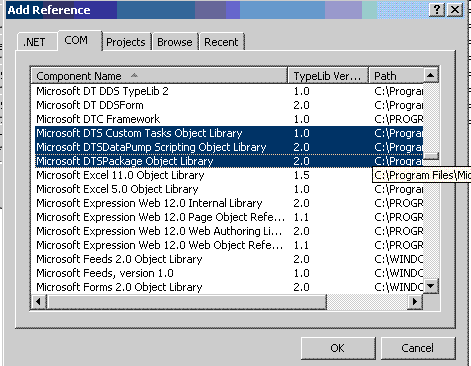Switch to the Recent tab
Screen dimensions: 471x366
click(222, 42)
